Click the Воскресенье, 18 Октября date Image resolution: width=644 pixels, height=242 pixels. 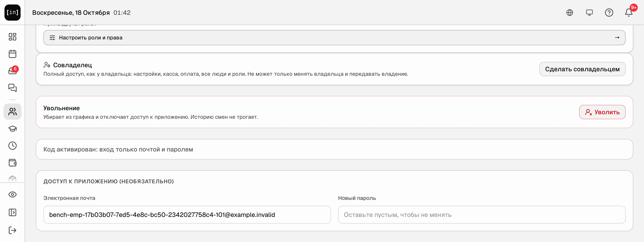pyautogui.click(x=71, y=13)
